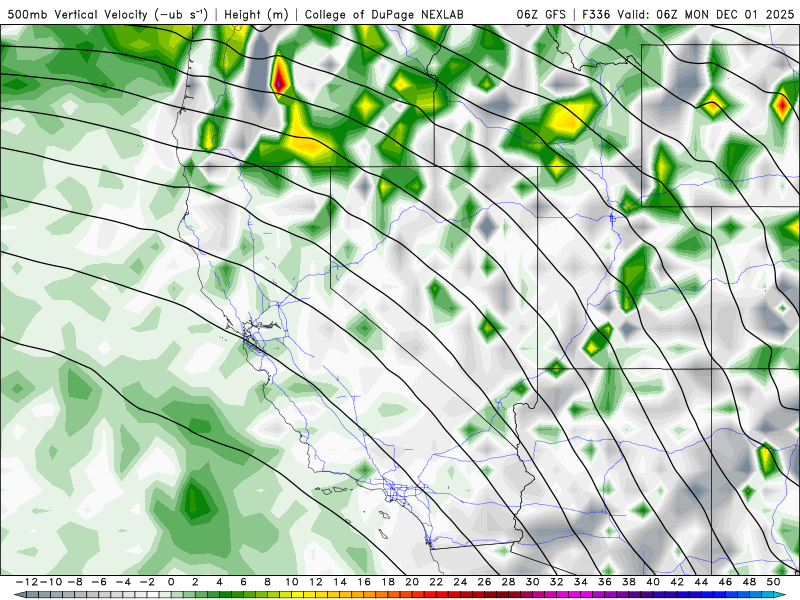Image resolution: width=800 pixels, height=600 pixels.
Task: Click the gray left arrow end of color bar
Action: pos(20,595)
